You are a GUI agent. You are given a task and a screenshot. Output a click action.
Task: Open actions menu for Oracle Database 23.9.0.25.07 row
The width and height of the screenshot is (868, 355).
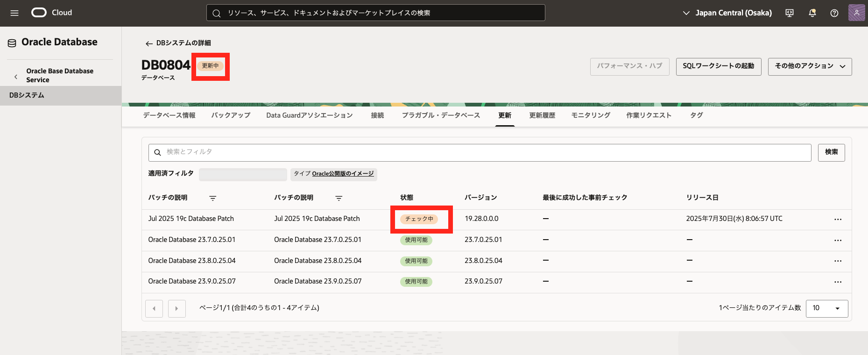point(838,282)
